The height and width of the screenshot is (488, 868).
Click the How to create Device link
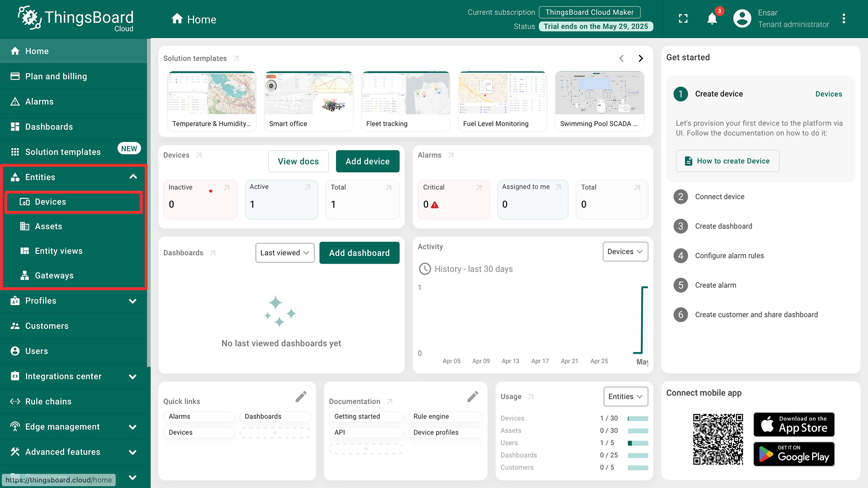727,161
